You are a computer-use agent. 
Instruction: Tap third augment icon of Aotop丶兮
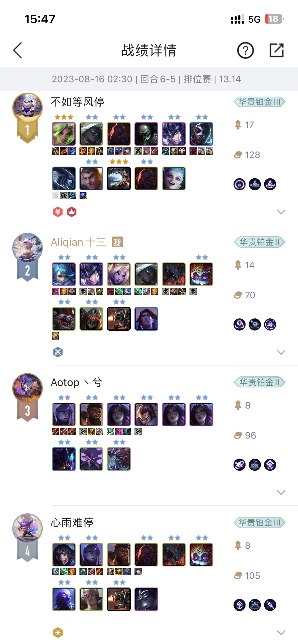270,465
